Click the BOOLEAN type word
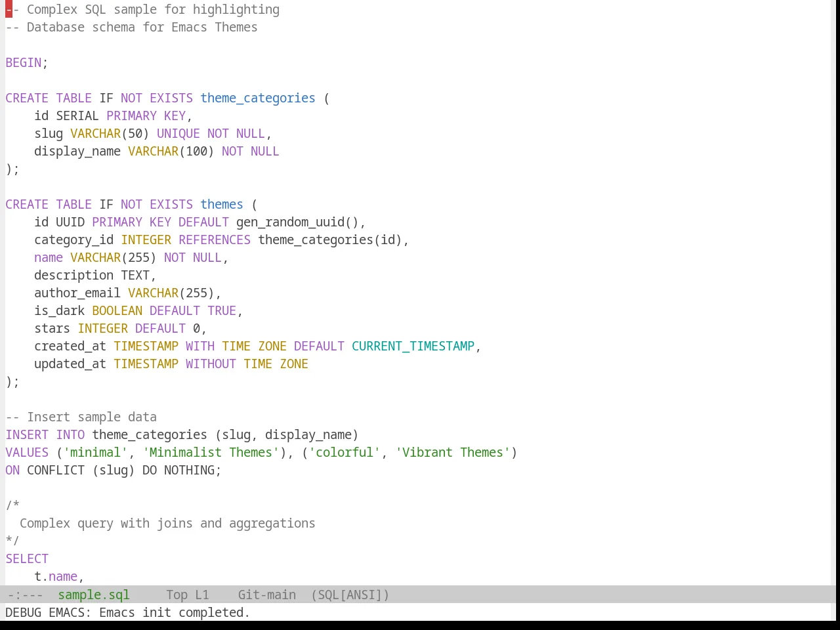Viewport: 840px width, 630px height. tap(117, 311)
